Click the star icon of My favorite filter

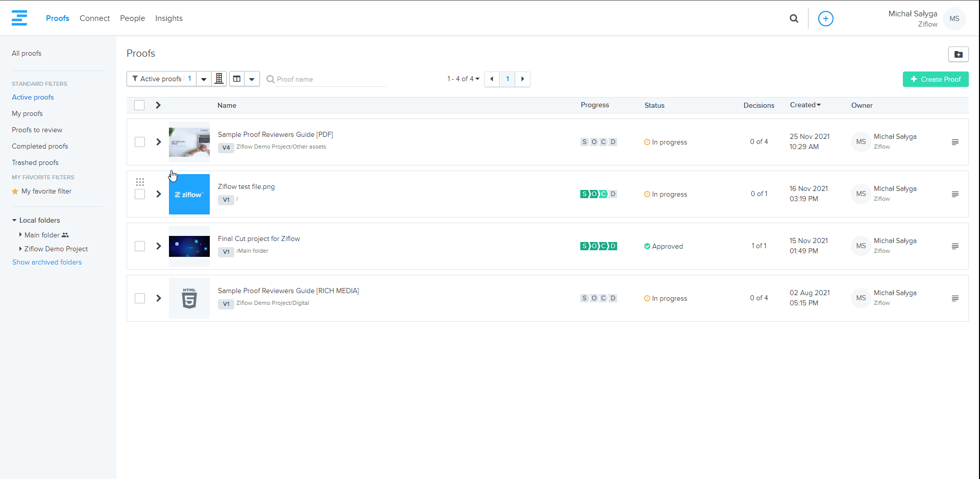(x=15, y=191)
